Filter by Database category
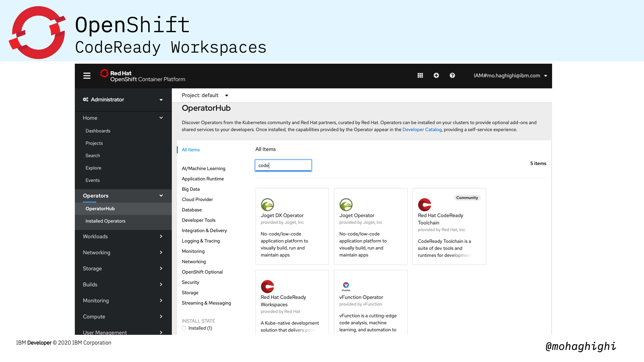Image resolution: width=644 pixels, height=362 pixels. click(x=192, y=210)
